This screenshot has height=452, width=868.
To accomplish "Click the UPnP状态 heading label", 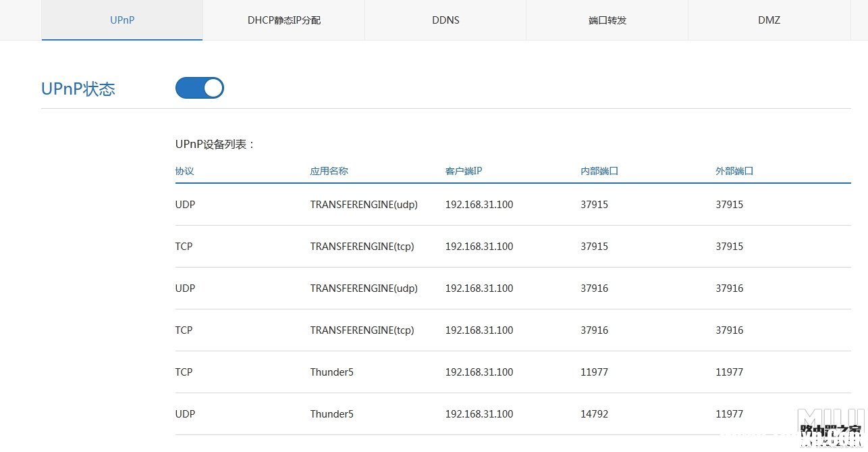I will pyautogui.click(x=78, y=89).
